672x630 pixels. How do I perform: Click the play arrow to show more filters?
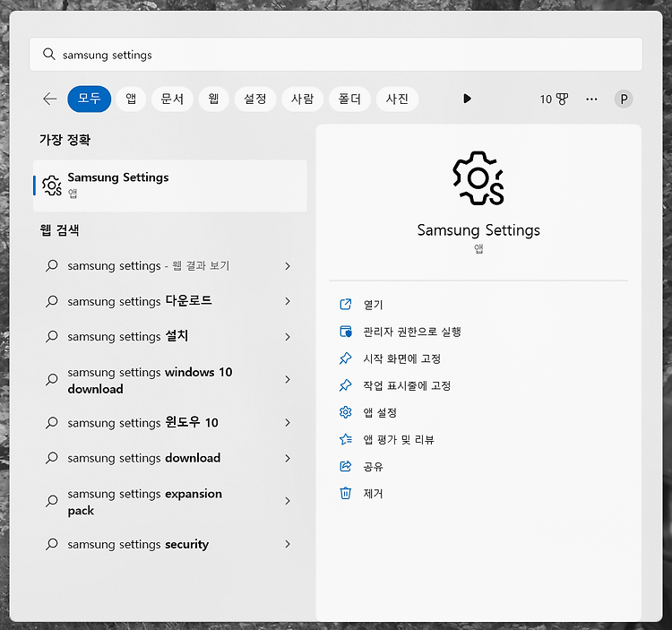click(467, 99)
